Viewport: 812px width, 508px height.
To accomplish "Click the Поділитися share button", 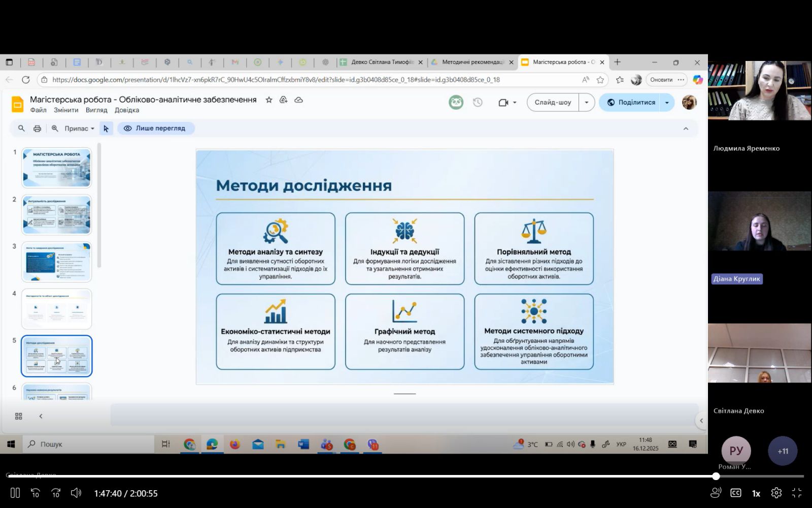I will [631, 103].
